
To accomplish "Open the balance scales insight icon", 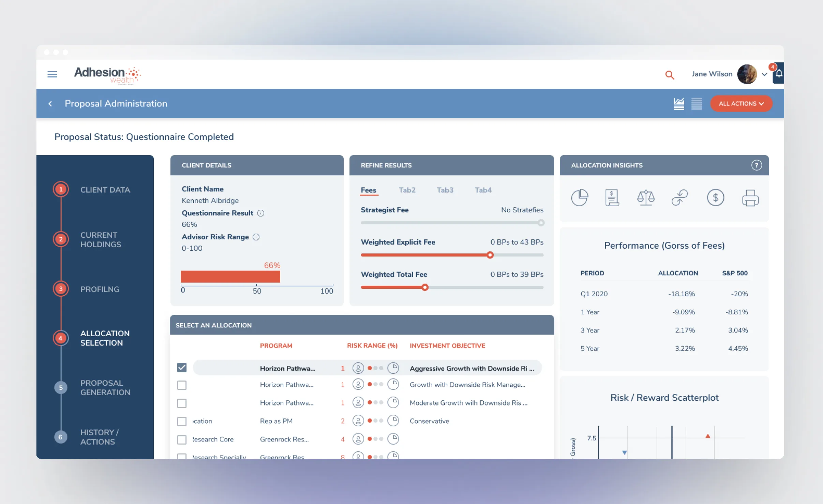I will coord(646,197).
